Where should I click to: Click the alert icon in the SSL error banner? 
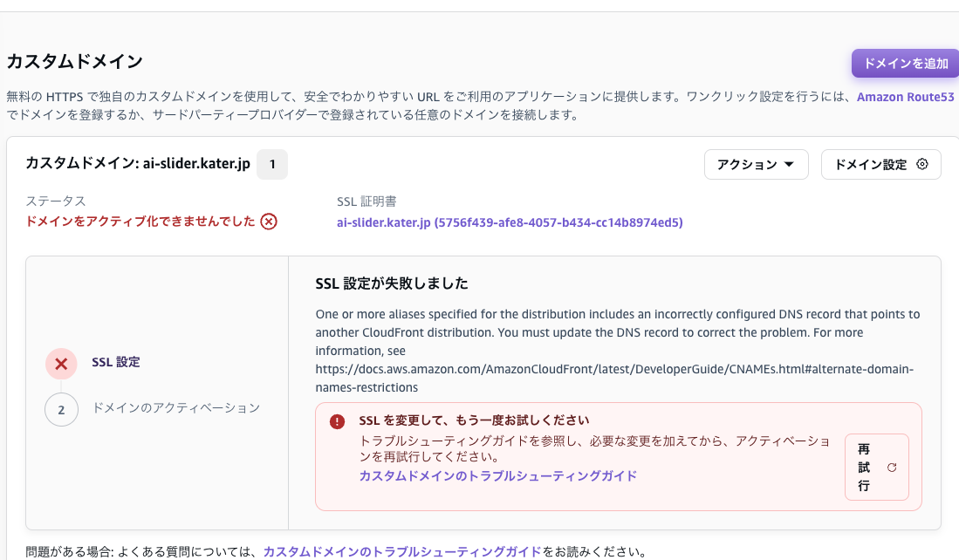pos(338,420)
